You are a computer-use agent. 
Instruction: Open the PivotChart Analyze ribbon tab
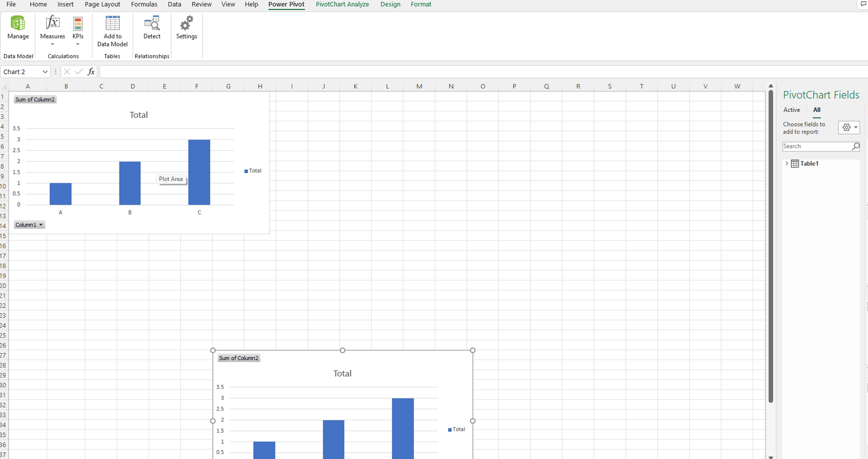coord(342,4)
